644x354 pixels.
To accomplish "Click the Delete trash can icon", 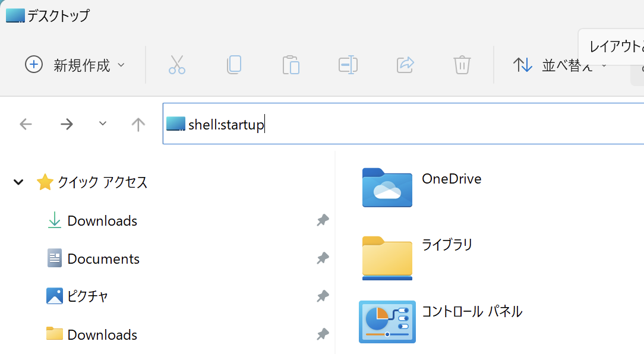I will [x=462, y=65].
